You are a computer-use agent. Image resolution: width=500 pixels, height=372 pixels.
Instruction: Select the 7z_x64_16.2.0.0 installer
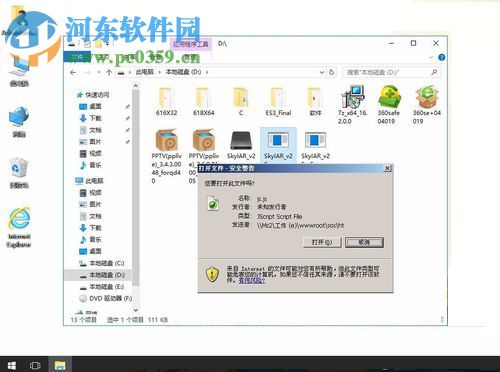352,105
